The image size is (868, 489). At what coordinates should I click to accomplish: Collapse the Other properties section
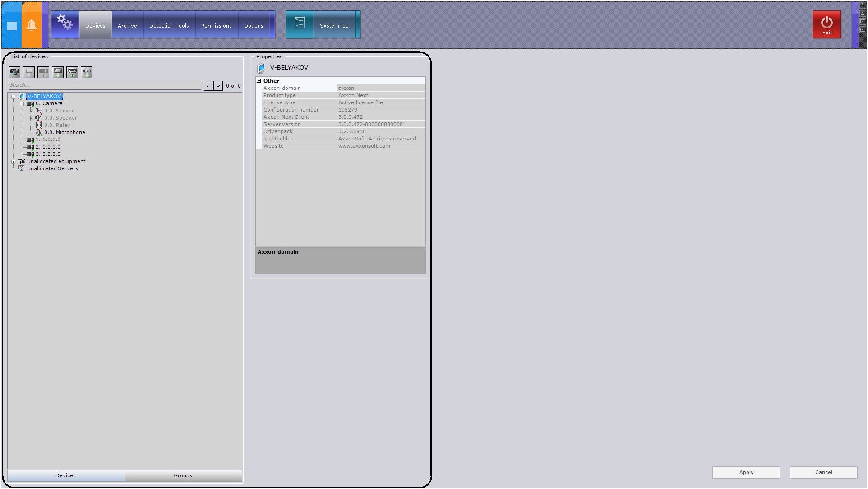tap(259, 81)
